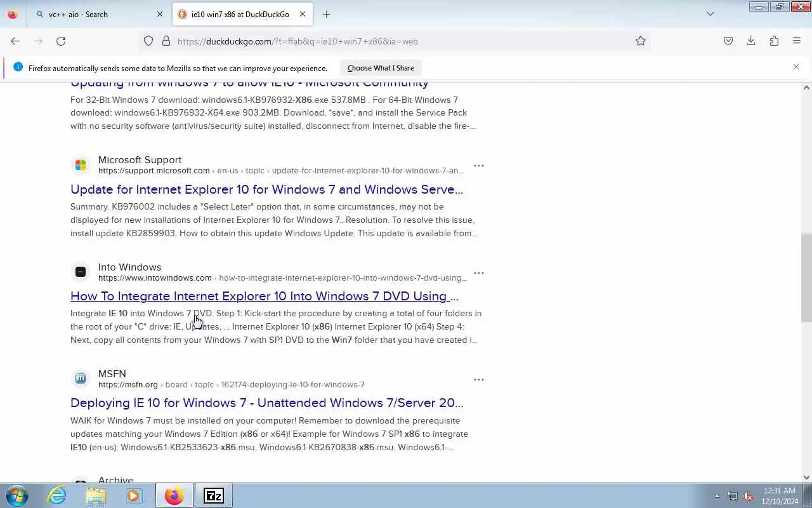Select the 'ie10 win7 x86 at DuckDuckGo' tab
The width and height of the screenshot is (812, 508).
pyautogui.click(x=242, y=14)
